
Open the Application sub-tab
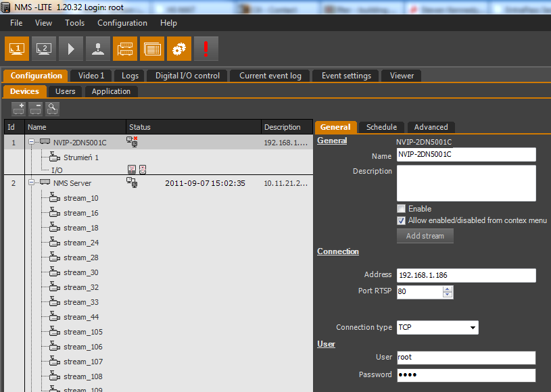[x=111, y=91]
